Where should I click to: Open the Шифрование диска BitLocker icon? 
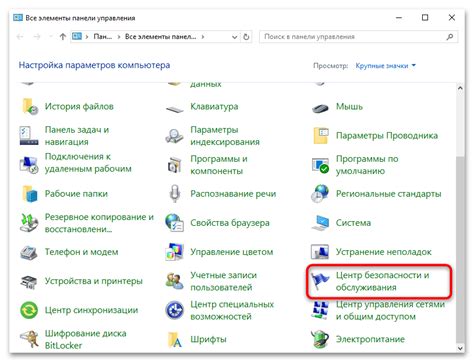pos(29,339)
